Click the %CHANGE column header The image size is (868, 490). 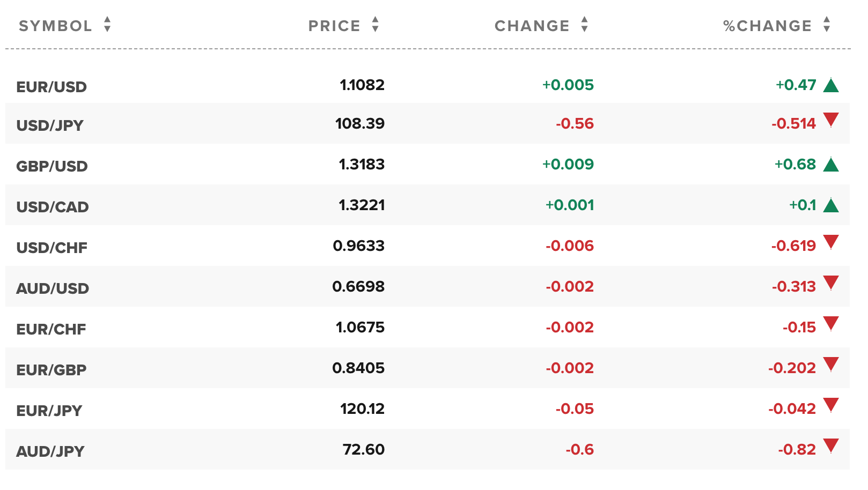767,26
